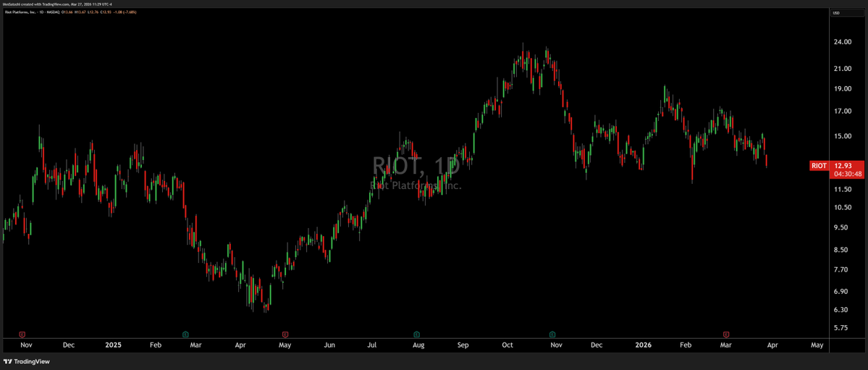Click the 24.00 price axis label
868x370 pixels.
843,42
